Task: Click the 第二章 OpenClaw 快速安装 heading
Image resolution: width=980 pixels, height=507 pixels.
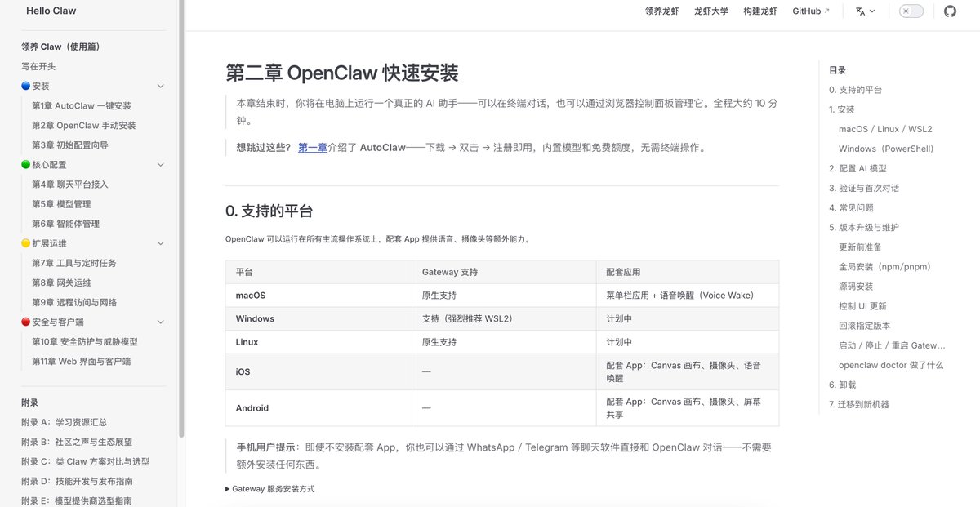Action: (x=341, y=73)
